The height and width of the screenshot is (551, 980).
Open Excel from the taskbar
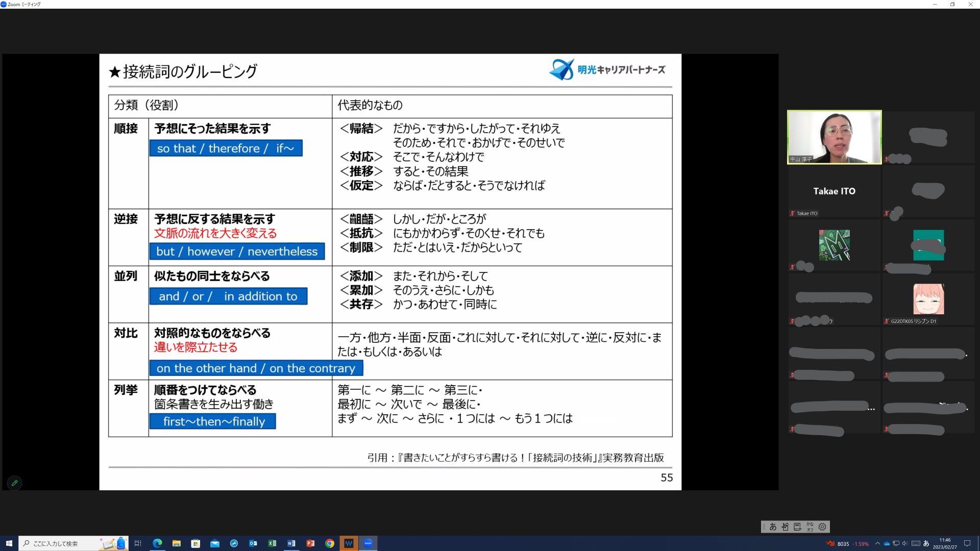(x=272, y=543)
